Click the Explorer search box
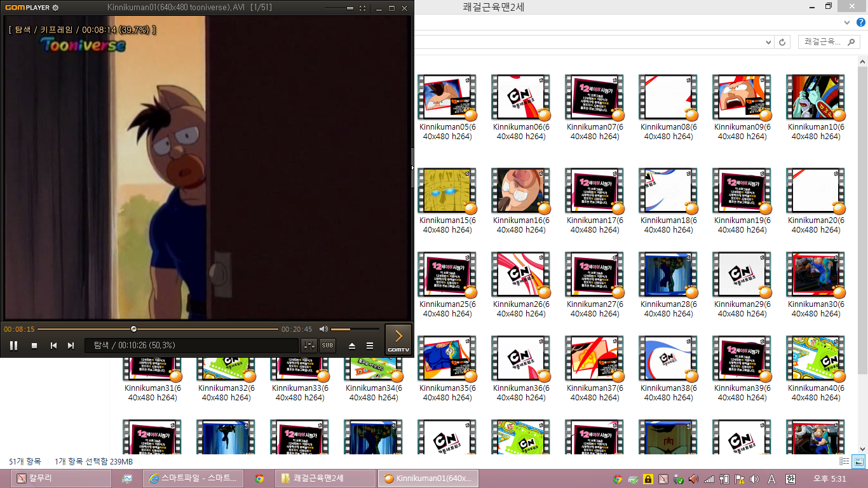The image size is (868, 488). tap(829, 42)
